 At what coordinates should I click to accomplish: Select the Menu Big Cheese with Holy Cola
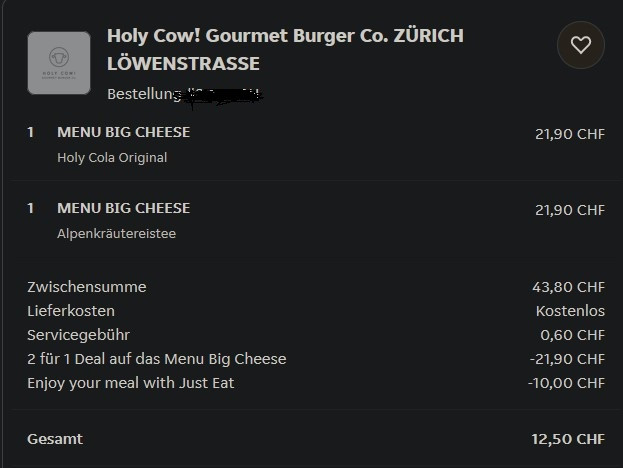click(x=123, y=132)
